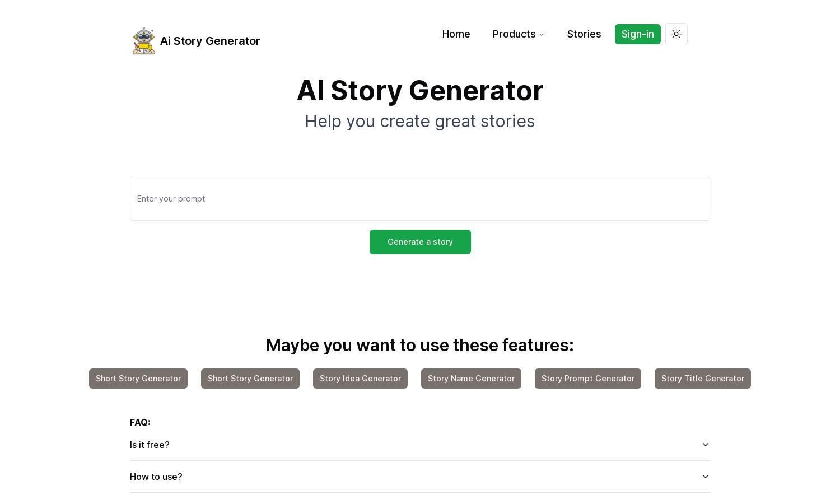Open the first Short Story Generator button
The height and width of the screenshot is (504, 840).
click(x=138, y=379)
